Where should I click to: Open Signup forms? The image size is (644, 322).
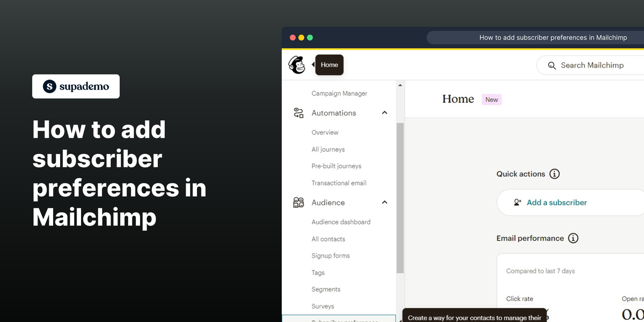pos(331,255)
